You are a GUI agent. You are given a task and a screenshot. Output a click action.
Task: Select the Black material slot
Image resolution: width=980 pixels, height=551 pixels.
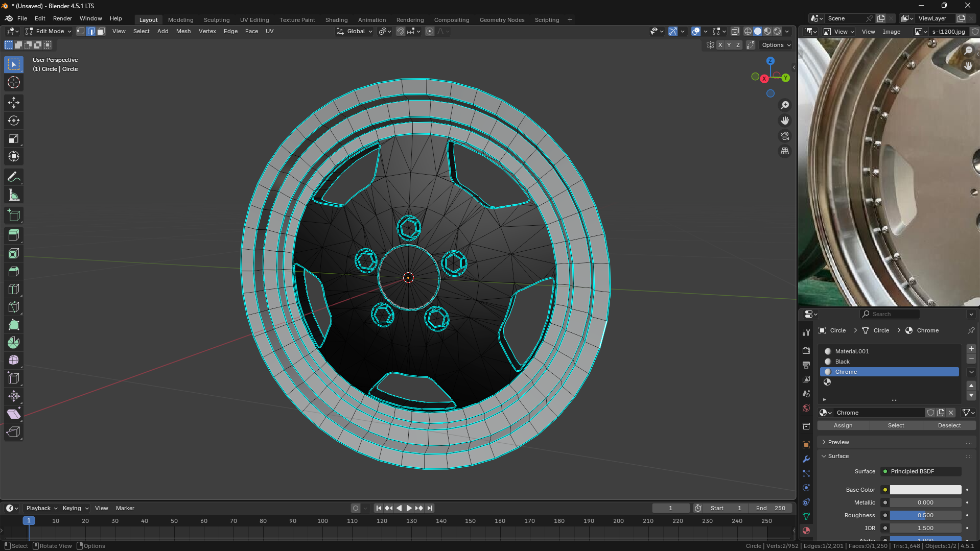point(890,362)
